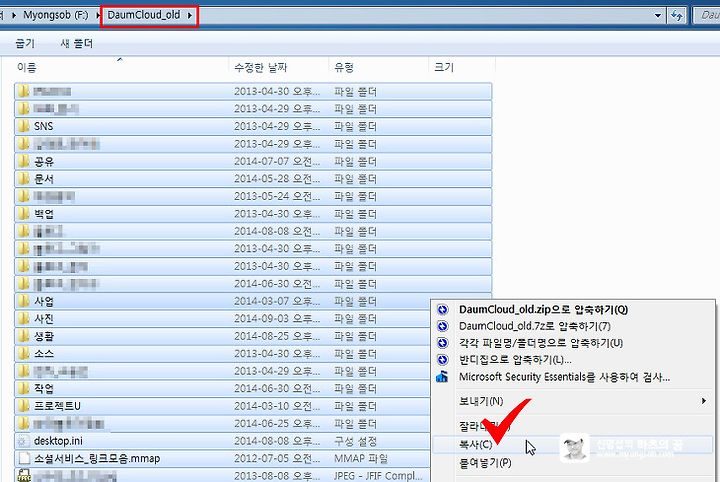This screenshot has height=482, width=720.
Task: Click the 새 폴더 toolbar button
Action: [x=76, y=44]
